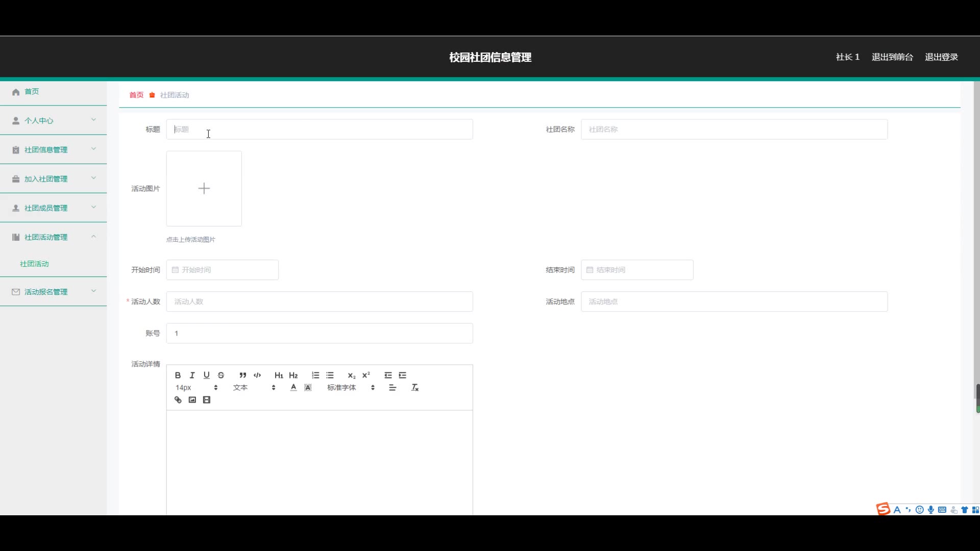Toggle italic formatting in the editor
The image size is (980, 551).
(x=192, y=375)
